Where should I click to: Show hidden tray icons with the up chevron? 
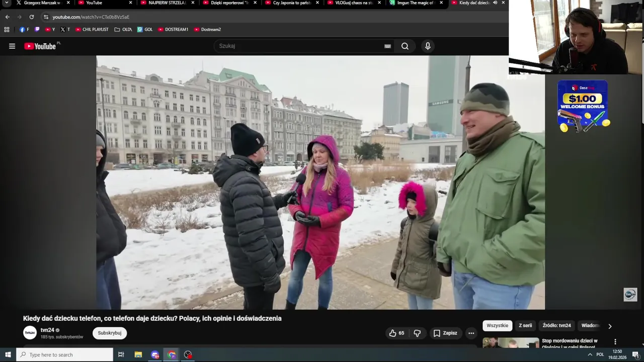click(x=590, y=354)
